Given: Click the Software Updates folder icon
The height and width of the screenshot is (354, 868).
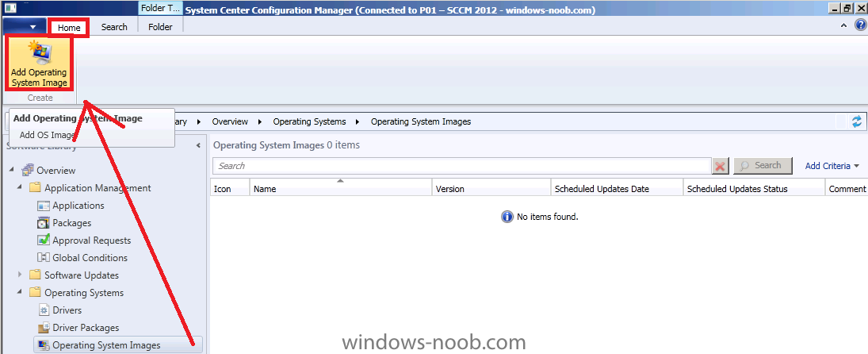Looking at the screenshot, I should [x=36, y=275].
